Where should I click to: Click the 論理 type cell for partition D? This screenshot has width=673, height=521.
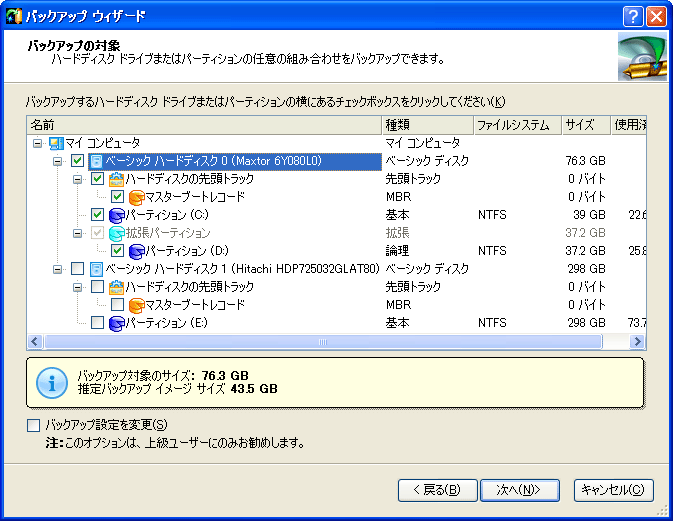[x=397, y=251]
